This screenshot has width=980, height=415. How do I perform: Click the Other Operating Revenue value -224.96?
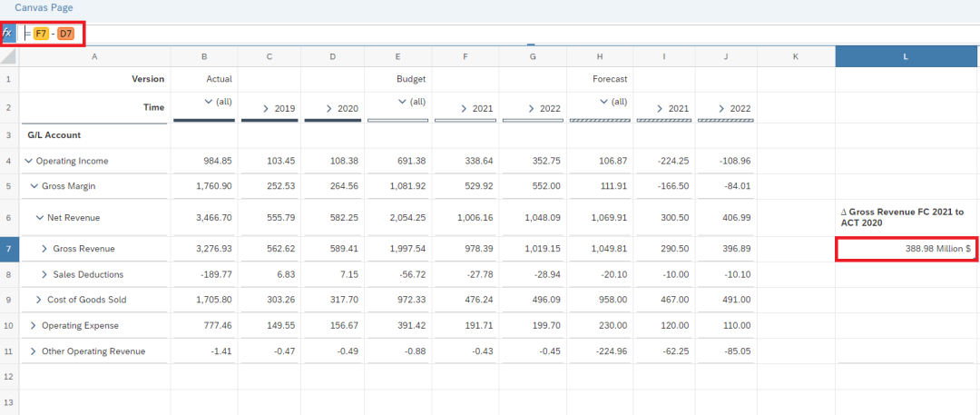[611, 351]
